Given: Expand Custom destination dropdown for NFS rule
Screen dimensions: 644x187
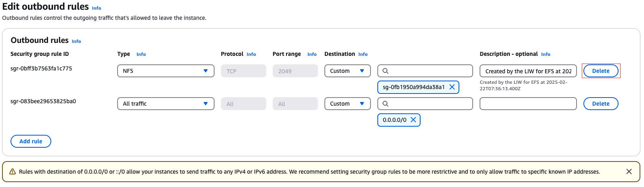Looking at the screenshot, I should point(347,71).
